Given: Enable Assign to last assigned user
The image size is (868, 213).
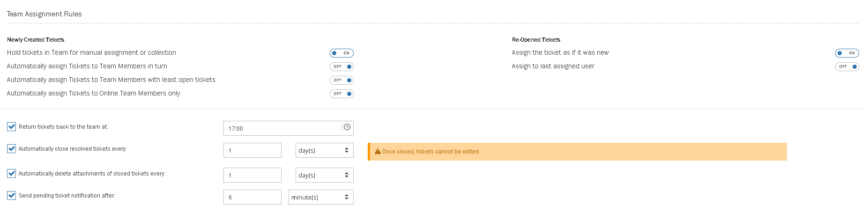Looking at the screenshot, I should tap(847, 66).
